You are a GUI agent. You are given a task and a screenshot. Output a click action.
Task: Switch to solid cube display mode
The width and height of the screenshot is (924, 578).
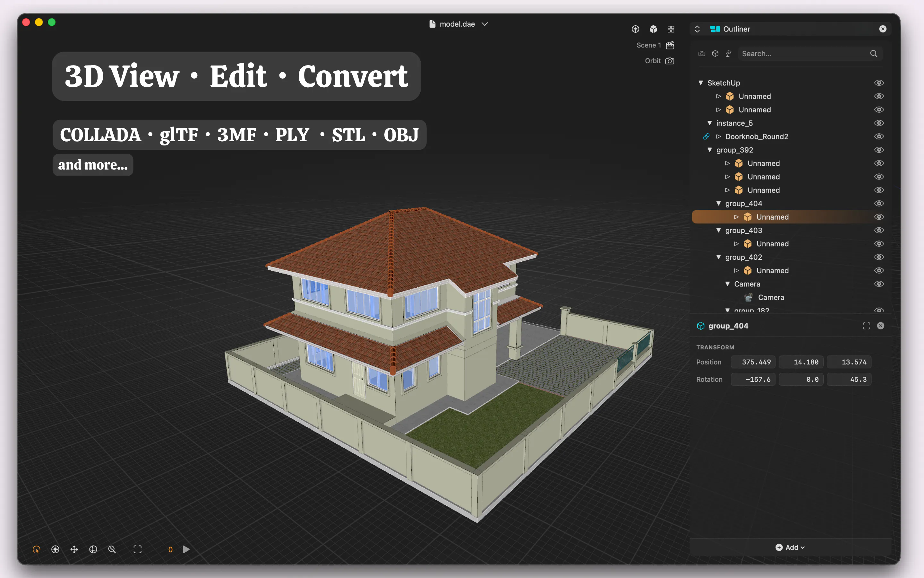653,29
